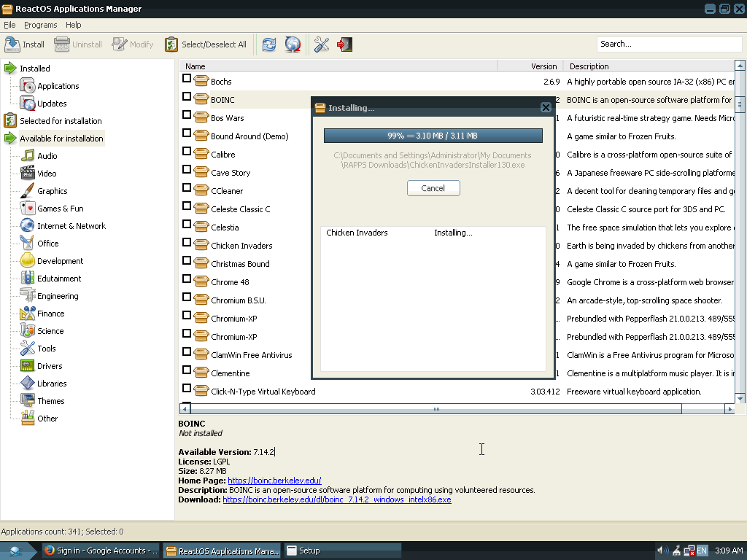Open the Games & Fun category
747x560 pixels.
pos(60,209)
